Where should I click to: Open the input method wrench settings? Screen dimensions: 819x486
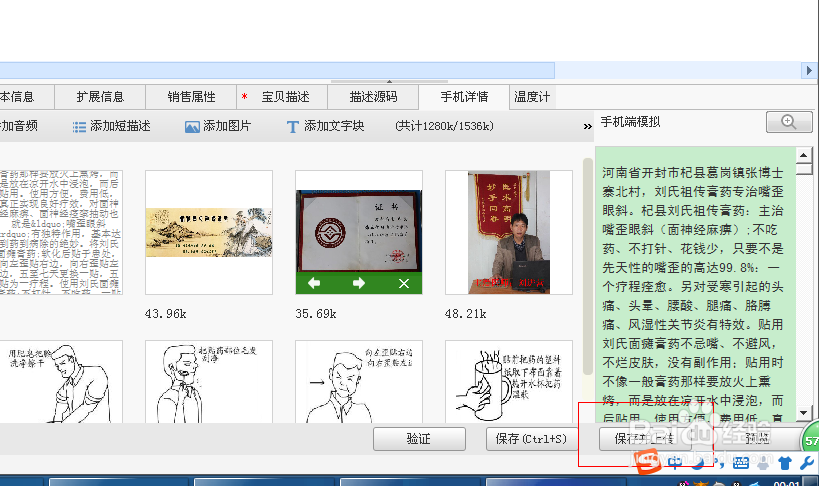point(806,463)
